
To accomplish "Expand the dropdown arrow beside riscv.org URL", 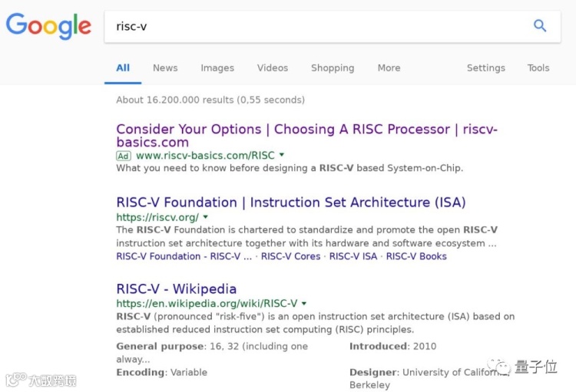I will (x=206, y=217).
